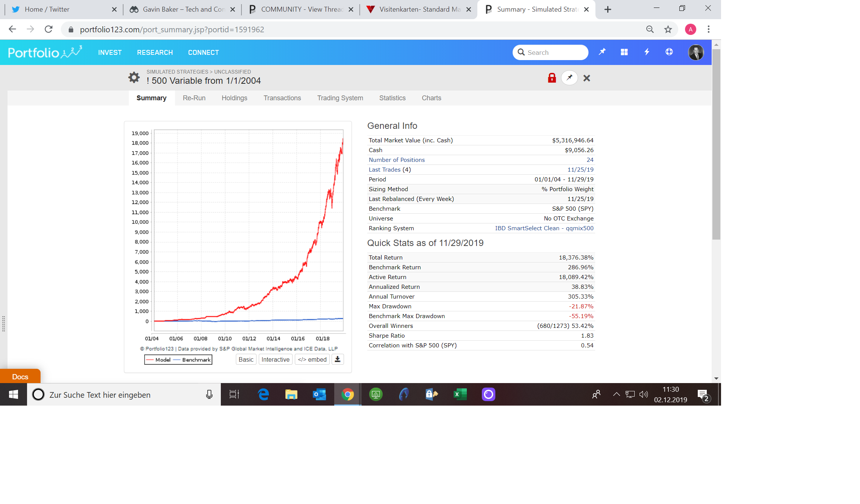Expand the INVEST menu
This screenshot has height=504, width=860.
110,53
